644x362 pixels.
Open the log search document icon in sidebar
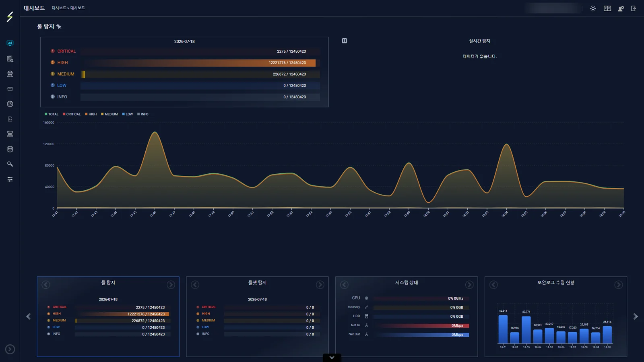10,59
